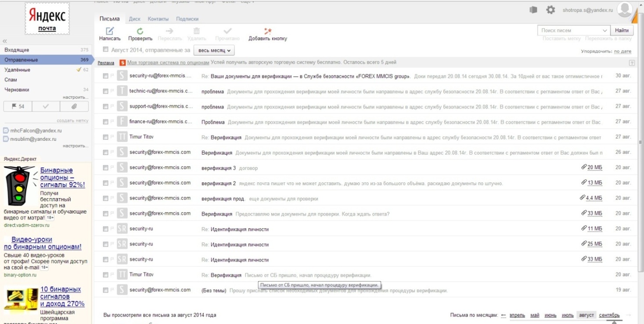The width and height of the screenshot is (644, 324).
Task: Click the F avatar of finance-ru letter
Action: [x=122, y=121]
